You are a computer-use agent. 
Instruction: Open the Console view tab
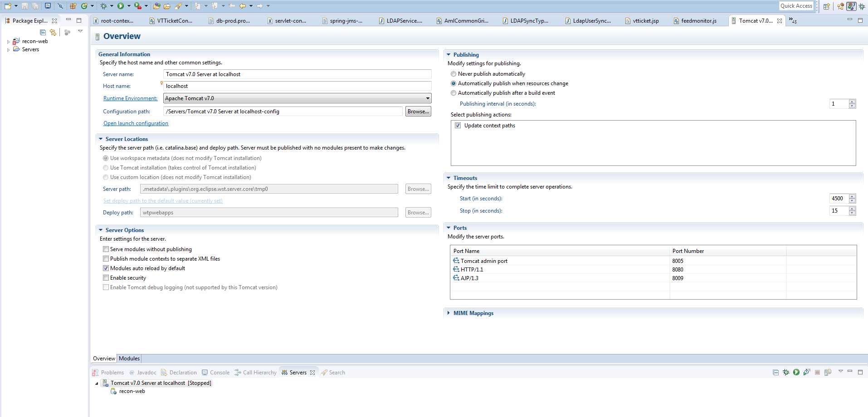[216, 373]
